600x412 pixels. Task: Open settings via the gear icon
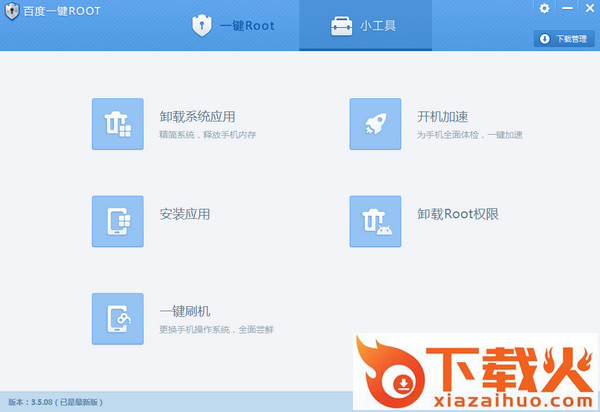(x=544, y=8)
